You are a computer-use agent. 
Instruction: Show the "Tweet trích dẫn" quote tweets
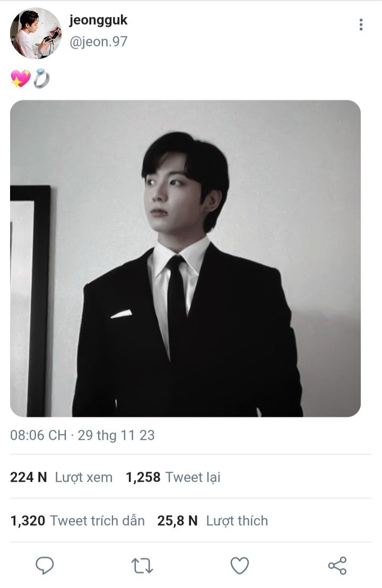click(97, 521)
